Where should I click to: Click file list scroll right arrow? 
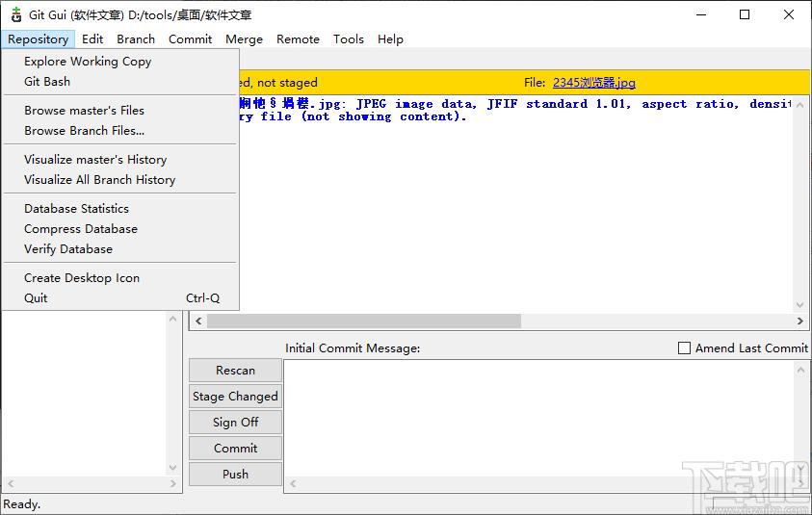click(173, 484)
